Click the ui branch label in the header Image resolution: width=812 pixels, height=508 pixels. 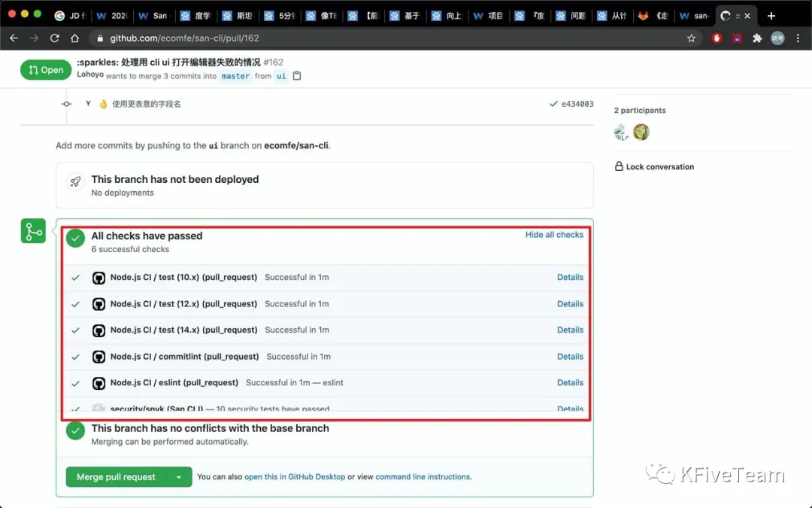point(281,76)
